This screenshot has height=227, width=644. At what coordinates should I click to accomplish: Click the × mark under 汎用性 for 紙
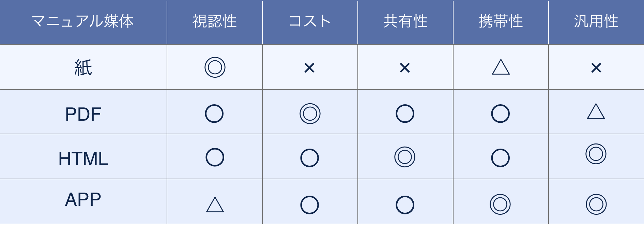pos(596,68)
